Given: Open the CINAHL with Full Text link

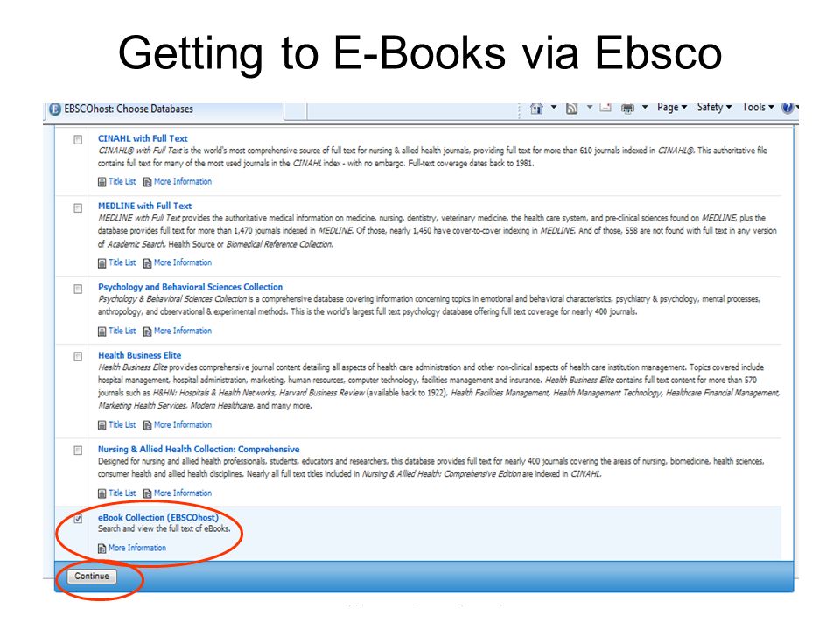Looking at the screenshot, I should coord(143,138).
